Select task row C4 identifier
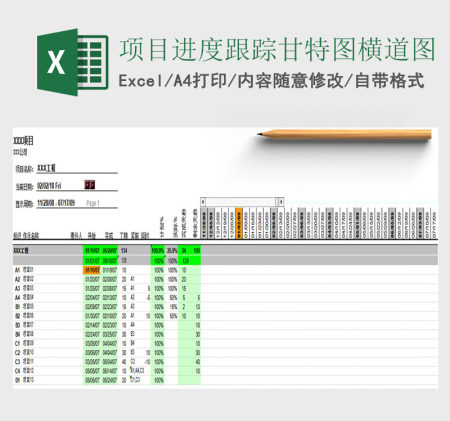The image size is (450, 421). click(17, 371)
